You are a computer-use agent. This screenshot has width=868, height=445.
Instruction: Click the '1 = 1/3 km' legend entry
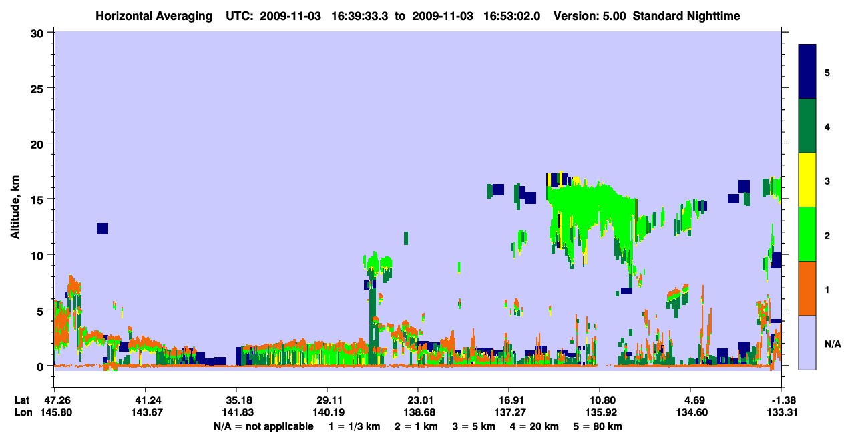coord(355,426)
